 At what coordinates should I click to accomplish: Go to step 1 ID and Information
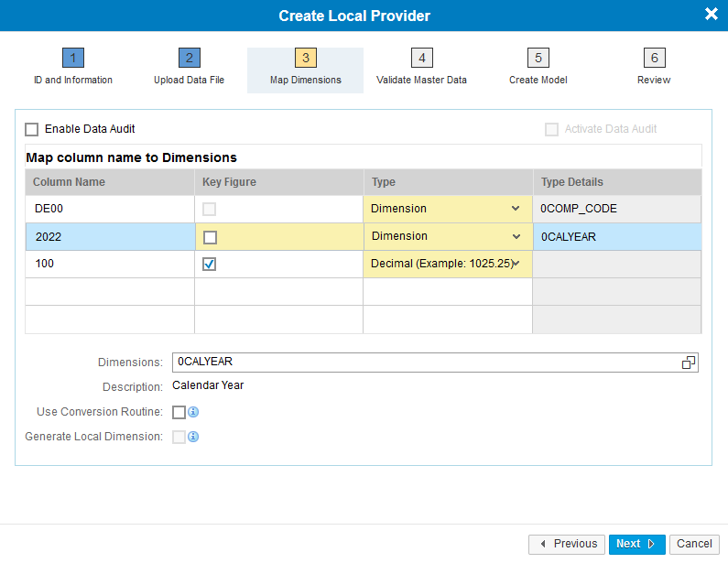coord(73,68)
